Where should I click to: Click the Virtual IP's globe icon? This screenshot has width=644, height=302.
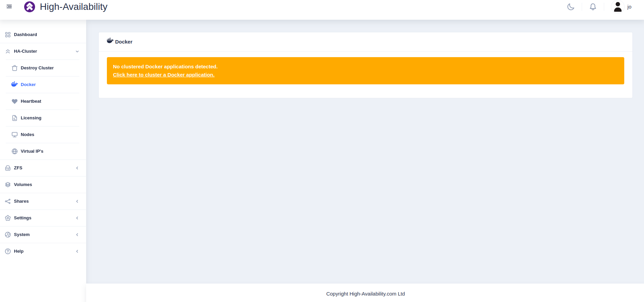coord(15,151)
